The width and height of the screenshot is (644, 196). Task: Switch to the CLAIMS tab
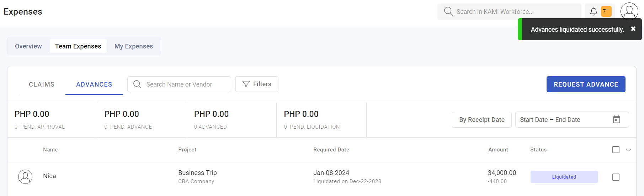[42, 84]
